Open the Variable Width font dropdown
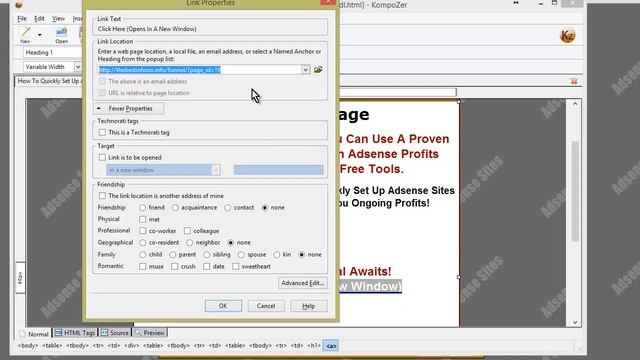Image resolution: width=640 pixels, height=360 pixels. (52, 67)
